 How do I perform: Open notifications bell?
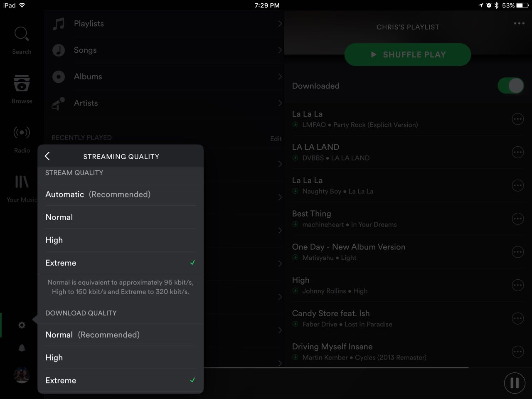point(22,348)
